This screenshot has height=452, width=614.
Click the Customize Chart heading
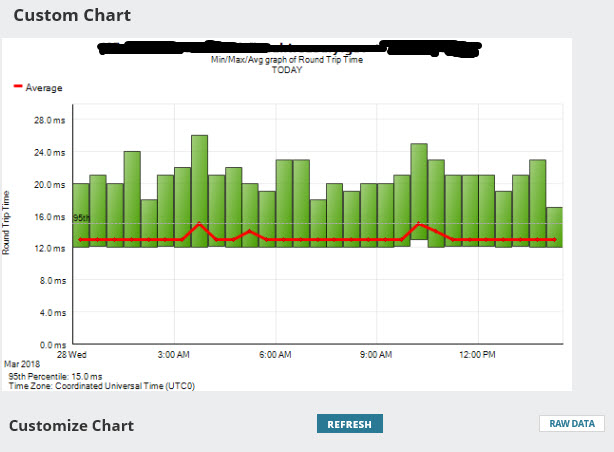pyautogui.click(x=72, y=426)
